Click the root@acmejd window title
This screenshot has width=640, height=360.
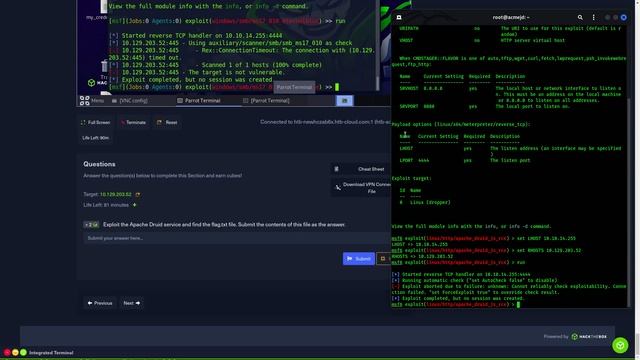tap(511, 17)
